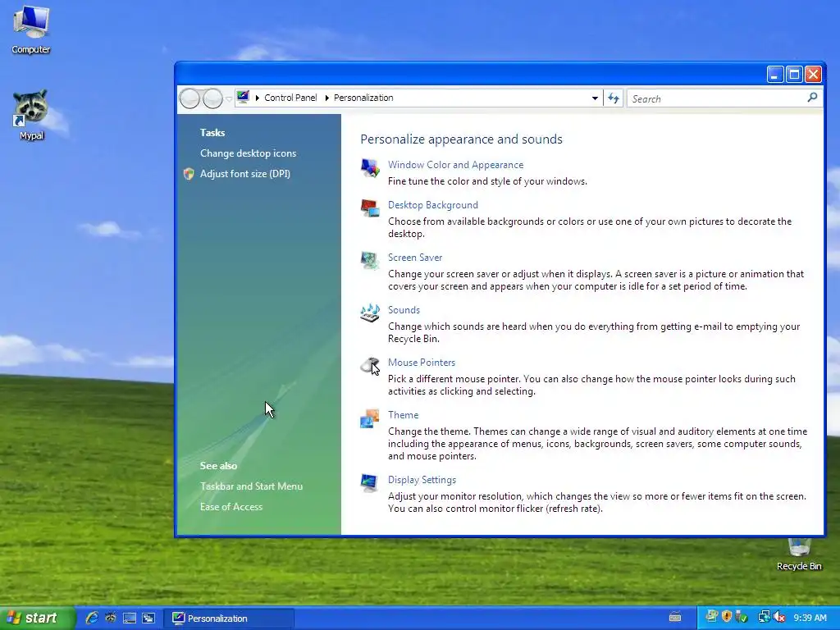840x630 pixels.
Task: Click the Mouse Pointers icon
Action: pos(370,365)
